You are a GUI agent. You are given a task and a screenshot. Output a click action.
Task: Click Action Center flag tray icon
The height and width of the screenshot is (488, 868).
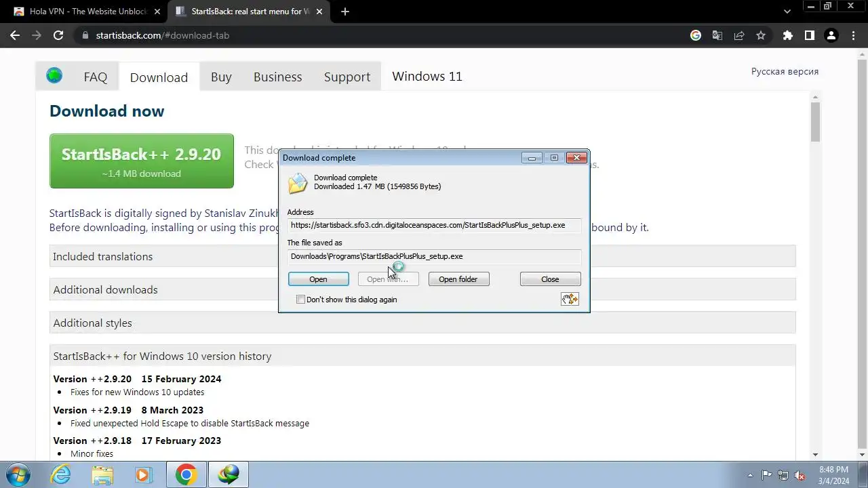coord(767,475)
